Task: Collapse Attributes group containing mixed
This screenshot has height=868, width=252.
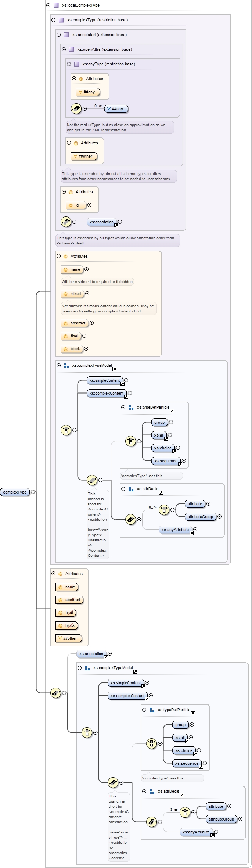Action: pos(58,256)
